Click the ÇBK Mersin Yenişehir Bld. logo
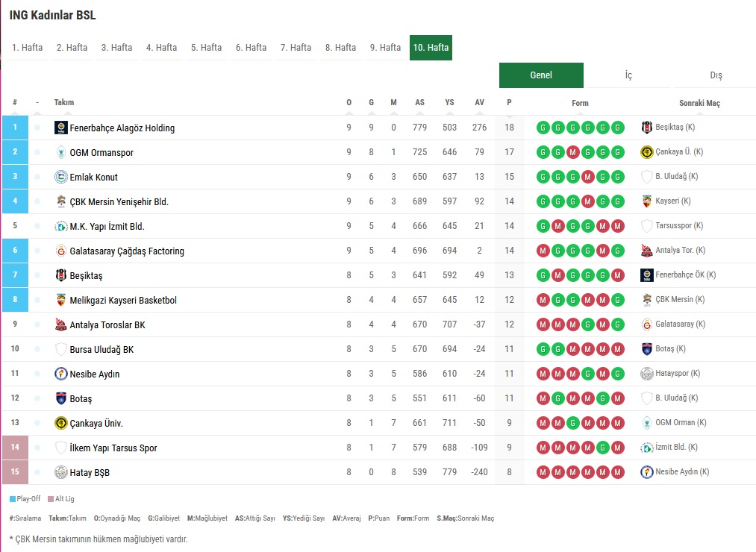756x552 pixels. pyautogui.click(x=60, y=201)
